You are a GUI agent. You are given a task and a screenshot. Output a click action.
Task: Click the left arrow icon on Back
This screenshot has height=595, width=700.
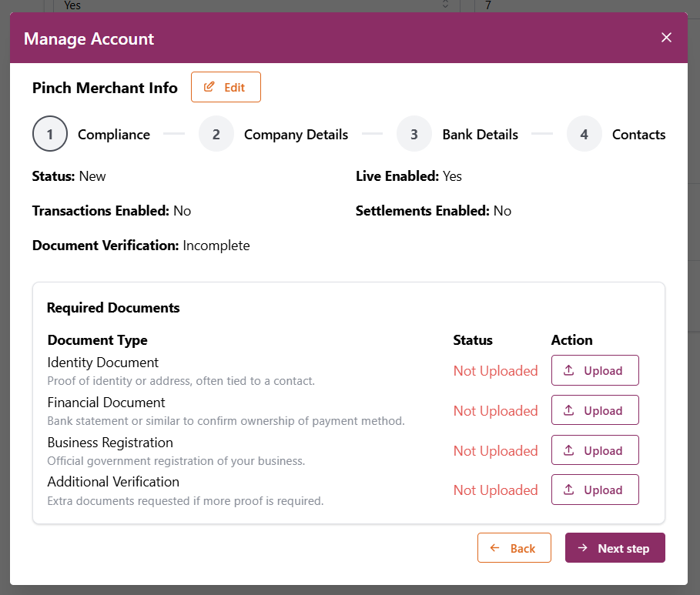pyautogui.click(x=495, y=548)
